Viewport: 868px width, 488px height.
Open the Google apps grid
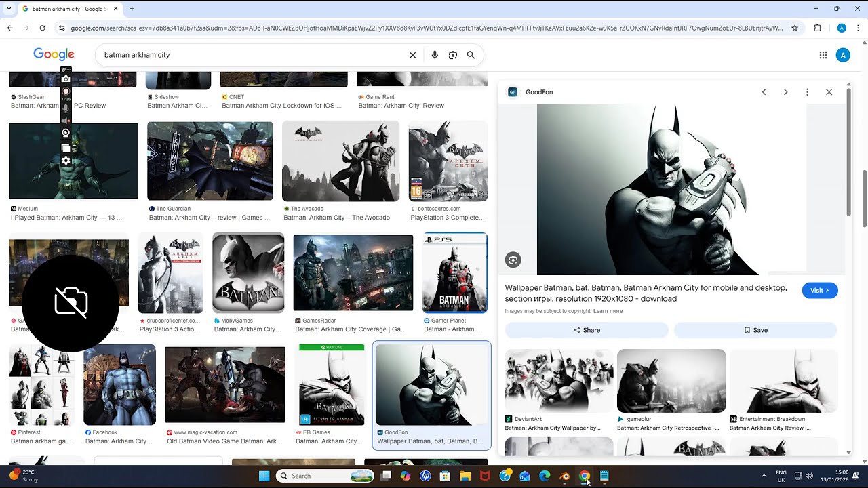coord(823,55)
